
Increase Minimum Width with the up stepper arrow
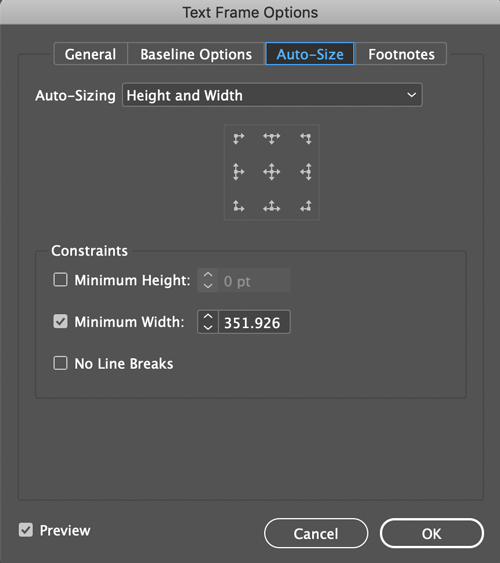(208, 316)
